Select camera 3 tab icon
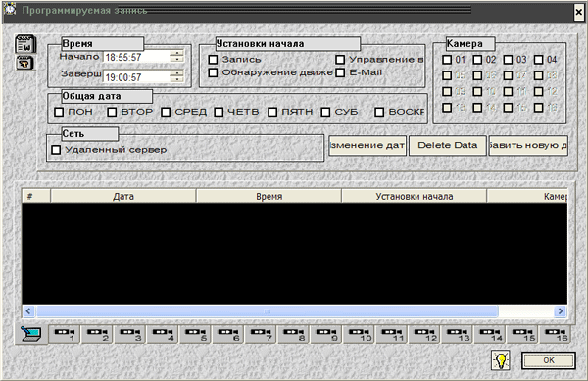 click(129, 334)
